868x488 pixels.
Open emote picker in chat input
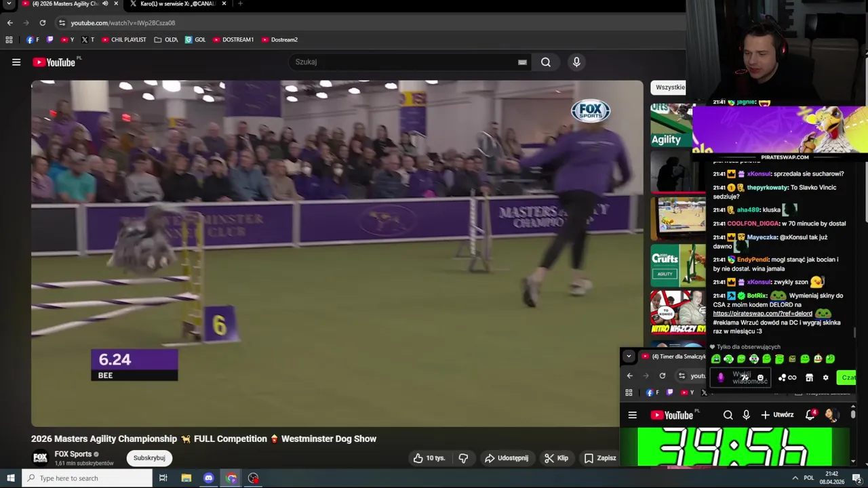tap(760, 378)
